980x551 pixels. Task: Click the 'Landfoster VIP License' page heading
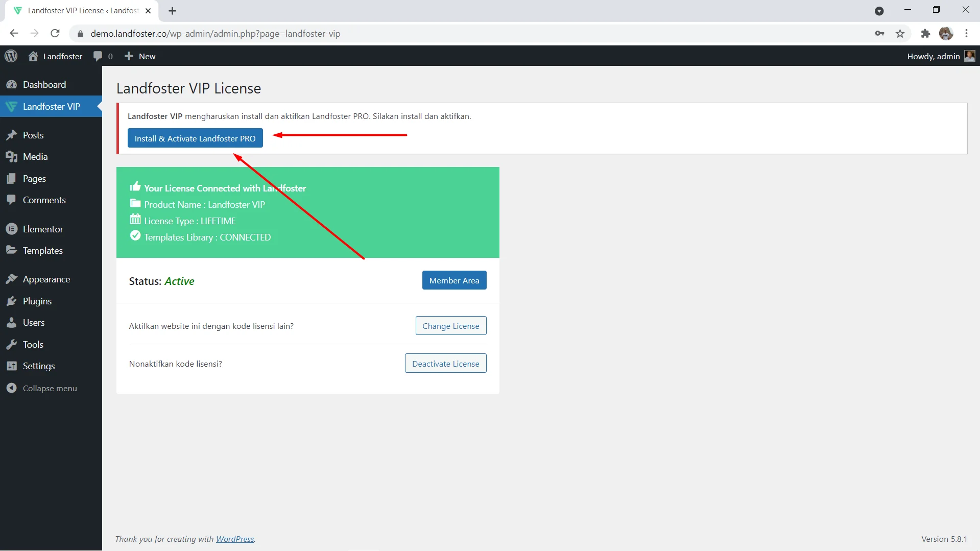[x=188, y=88]
